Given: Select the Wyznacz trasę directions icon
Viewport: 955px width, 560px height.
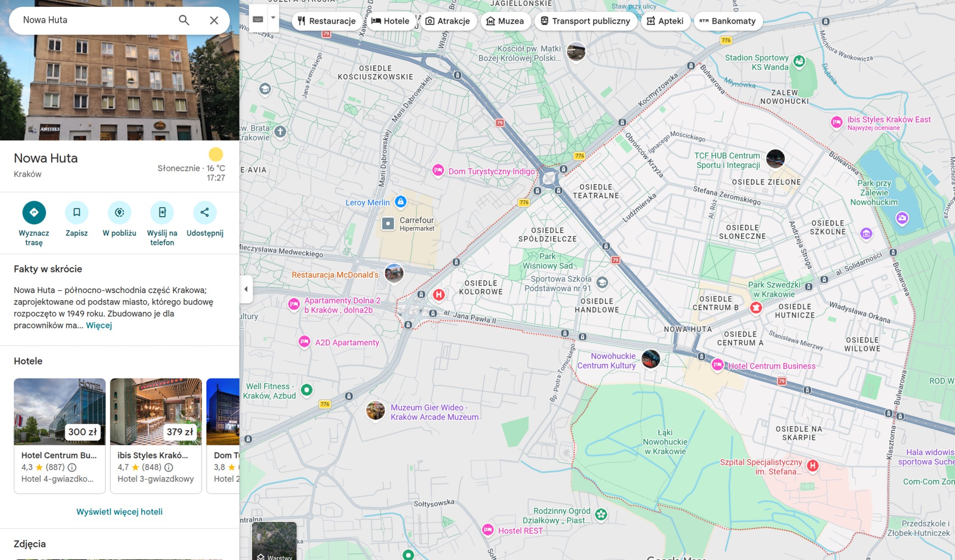Looking at the screenshot, I should pyautogui.click(x=34, y=212).
